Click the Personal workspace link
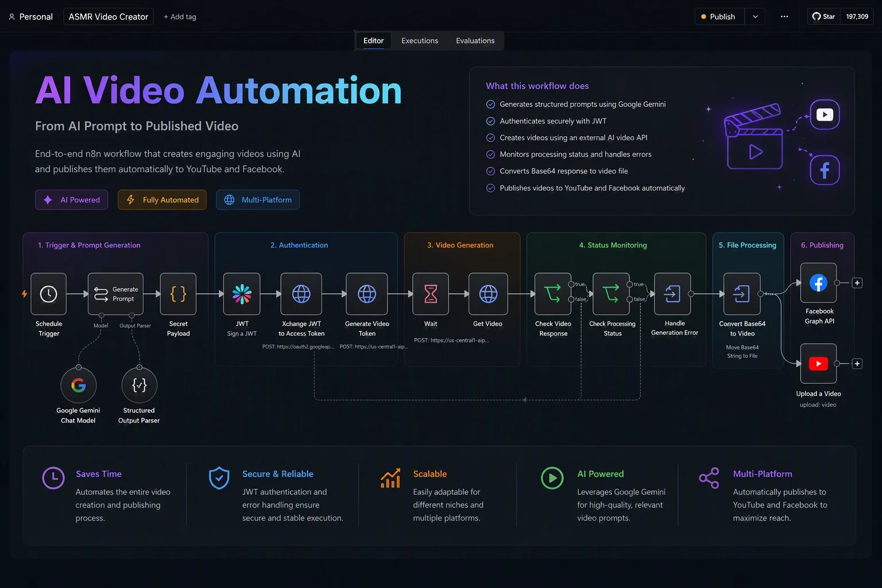 pos(30,17)
